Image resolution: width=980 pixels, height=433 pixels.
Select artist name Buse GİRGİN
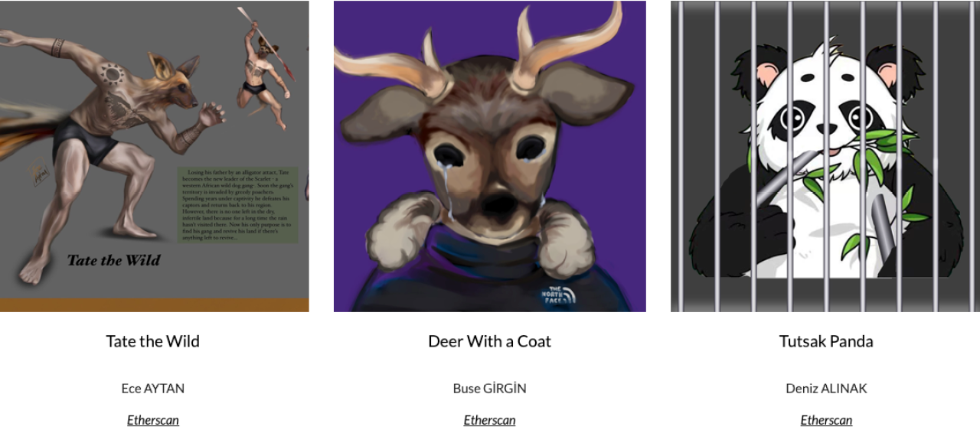point(490,388)
